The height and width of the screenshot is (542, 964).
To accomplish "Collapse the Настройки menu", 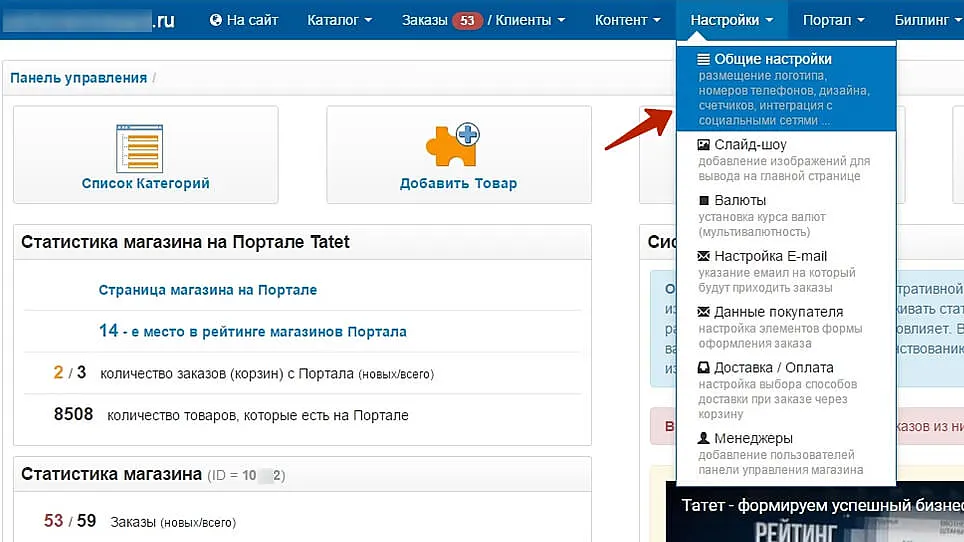I will tap(731, 20).
